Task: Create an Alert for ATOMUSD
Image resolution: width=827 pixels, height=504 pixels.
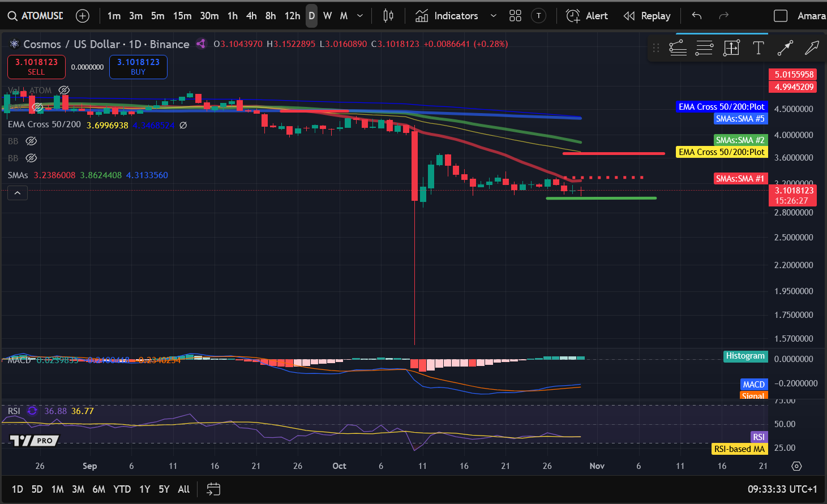Action: 587,15
